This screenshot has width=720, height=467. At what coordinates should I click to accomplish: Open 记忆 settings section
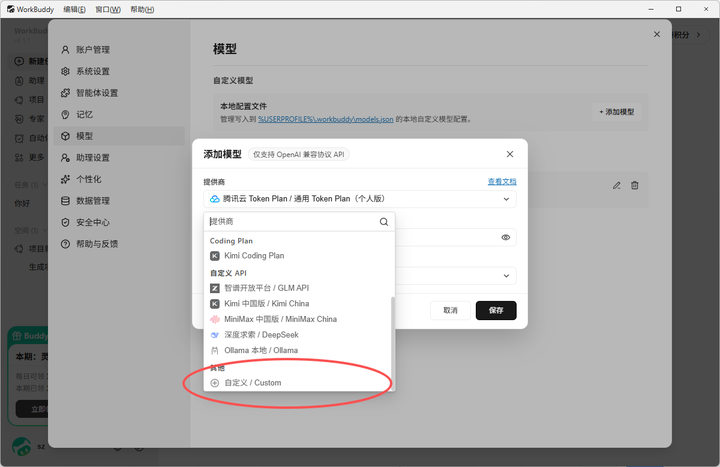[119, 114]
